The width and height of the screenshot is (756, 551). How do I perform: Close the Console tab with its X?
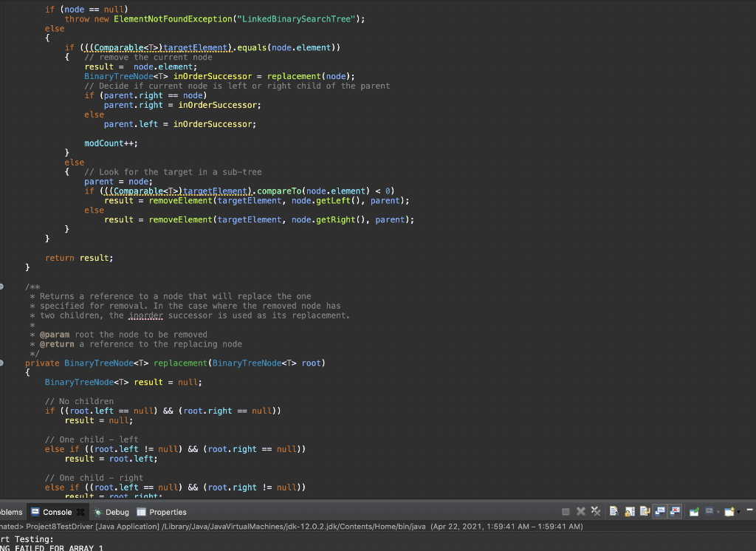point(80,512)
